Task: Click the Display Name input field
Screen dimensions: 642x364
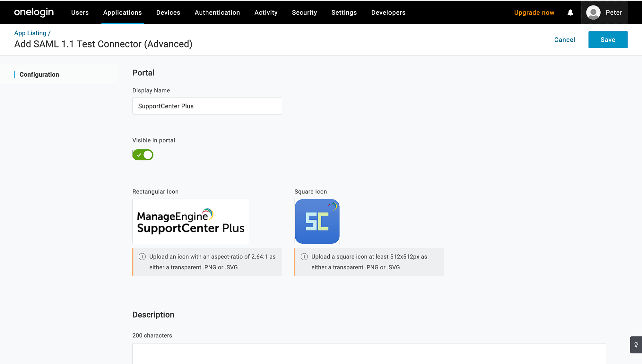Action: 207,106
